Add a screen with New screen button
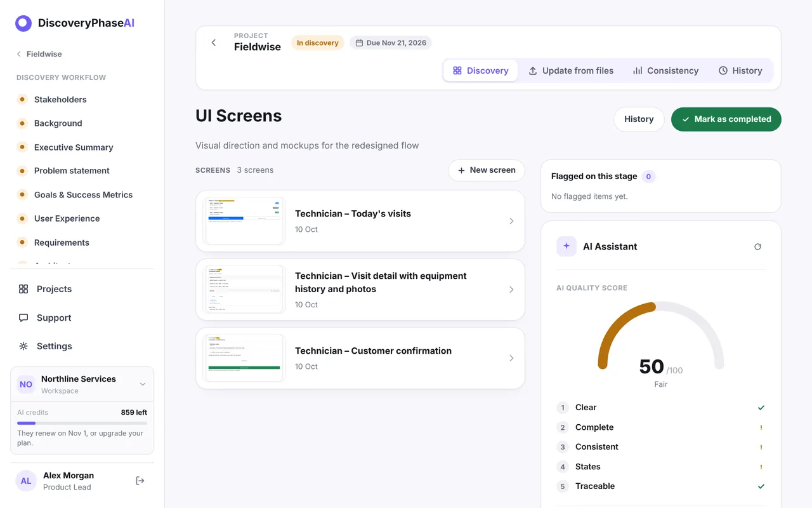Image resolution: width=812 pixels, height=508 pixels. click(487, 170)
